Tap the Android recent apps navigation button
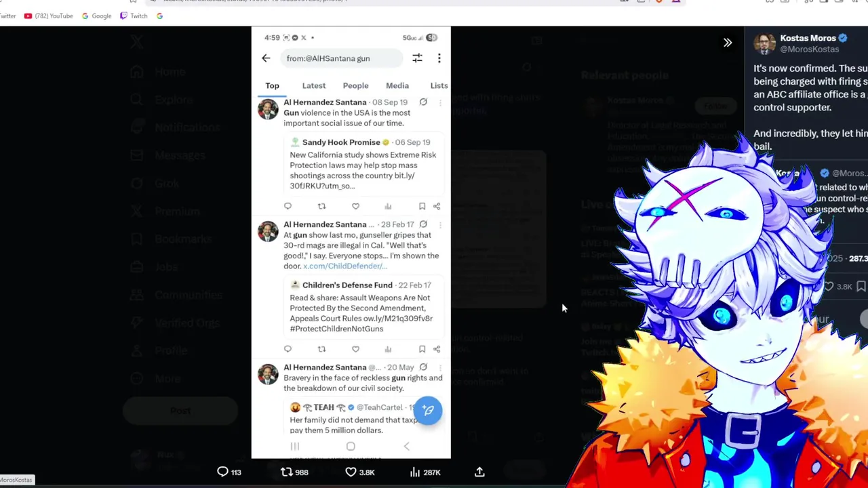 click(294, 446)
